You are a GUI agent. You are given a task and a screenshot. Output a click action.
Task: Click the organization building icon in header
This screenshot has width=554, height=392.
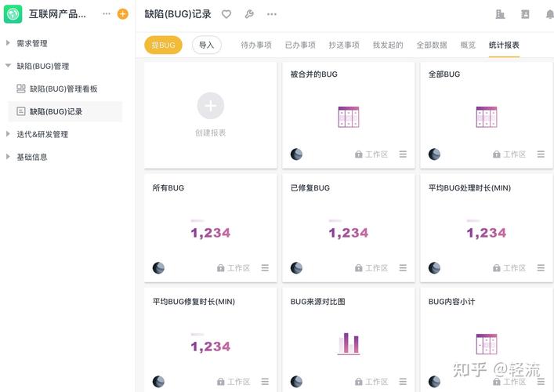tap(501, 14)
